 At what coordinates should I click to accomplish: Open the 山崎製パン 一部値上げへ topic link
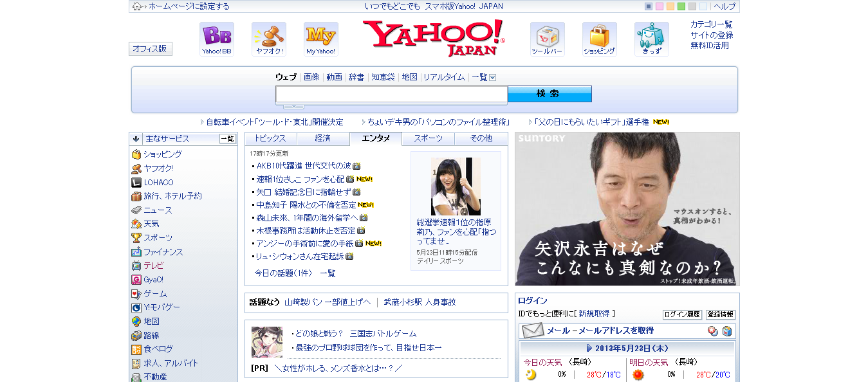click(x=328, y=302)
